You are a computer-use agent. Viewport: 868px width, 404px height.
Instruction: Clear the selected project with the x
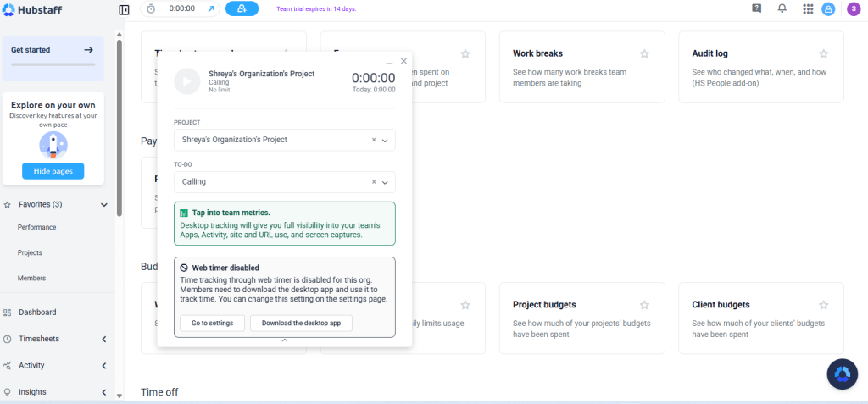(x=374, y=140)
